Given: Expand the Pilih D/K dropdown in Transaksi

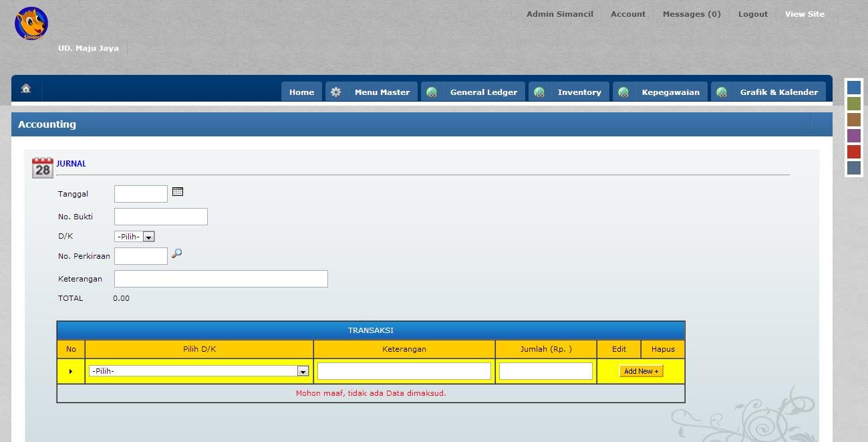Looking at the screenshot, I should [x=303, y=370].
